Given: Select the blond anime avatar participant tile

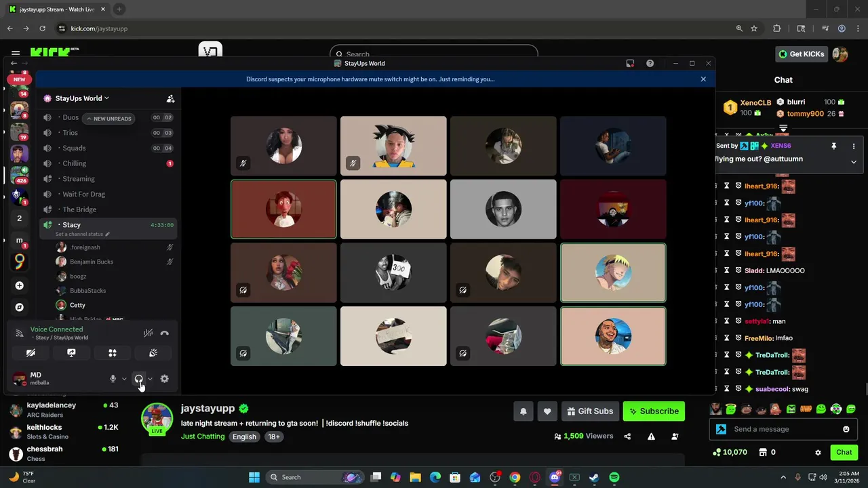Looking at the screenshot, I should point(613,272).
